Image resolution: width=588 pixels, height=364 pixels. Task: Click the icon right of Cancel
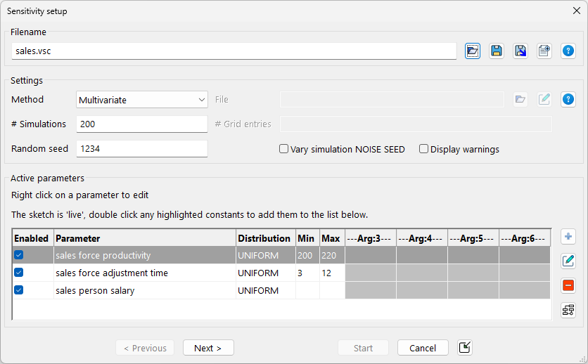coord(464,348)
